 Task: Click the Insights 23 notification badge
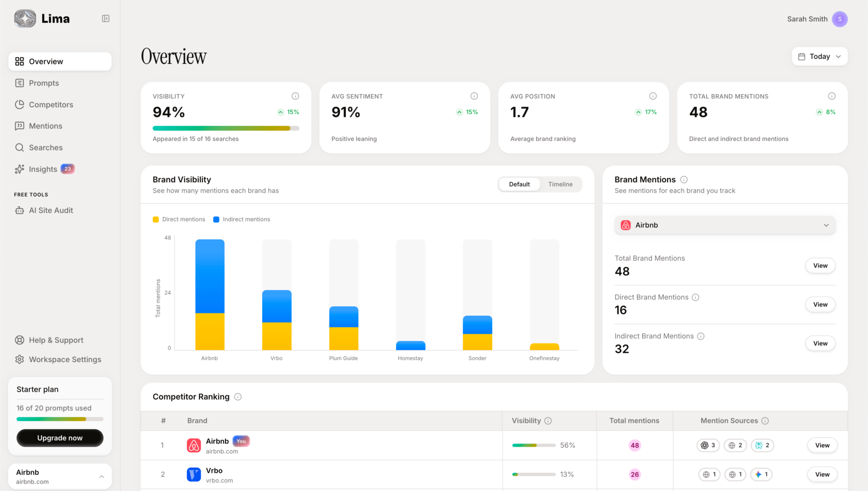(x=67, y=169)
